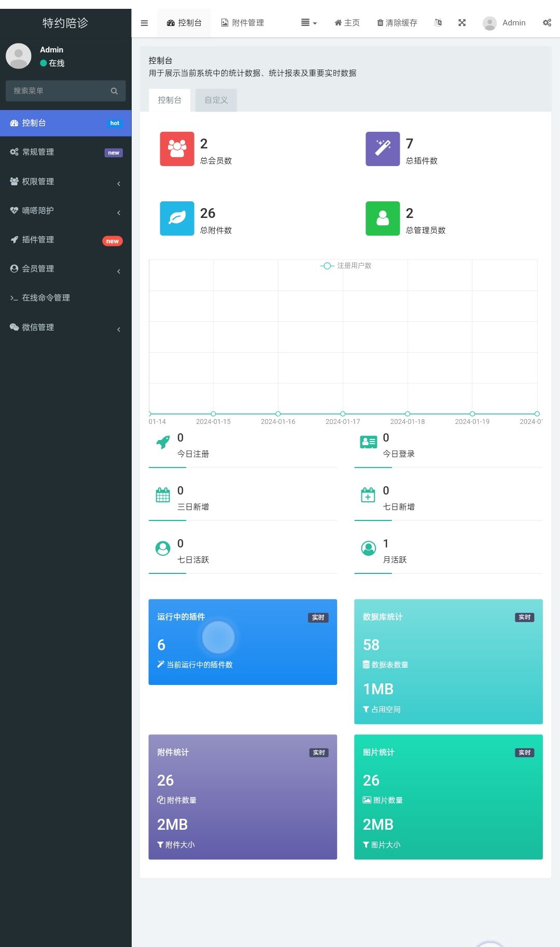Toggle the 注册用户数 chart legend
This screenshot has width=560, height=947.
[346, 266]
